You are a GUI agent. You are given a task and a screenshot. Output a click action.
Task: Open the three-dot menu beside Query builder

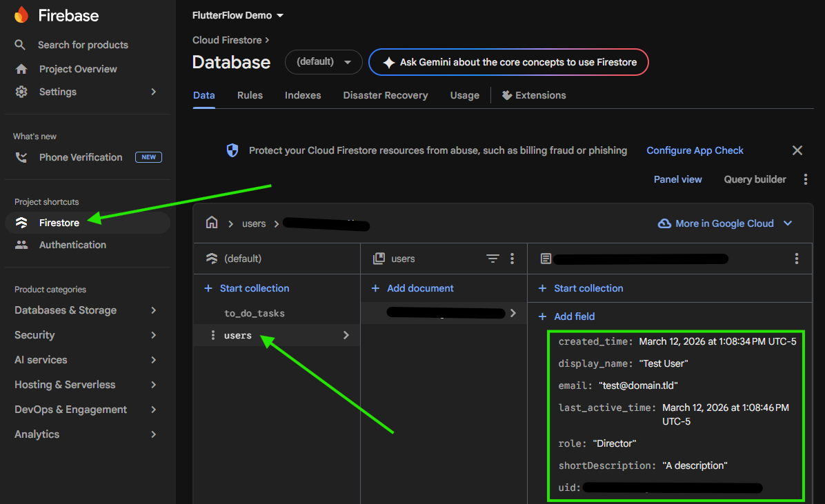(806, 179)
